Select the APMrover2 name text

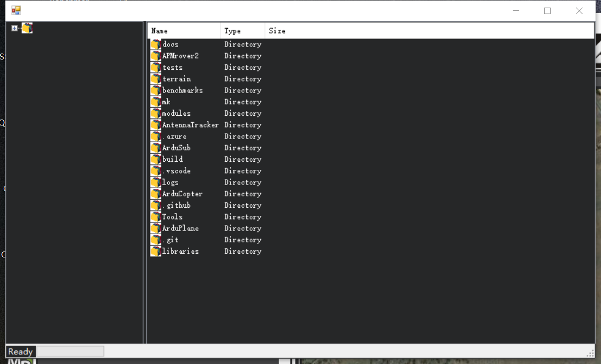pyautogui.click(x=180, y=56)
